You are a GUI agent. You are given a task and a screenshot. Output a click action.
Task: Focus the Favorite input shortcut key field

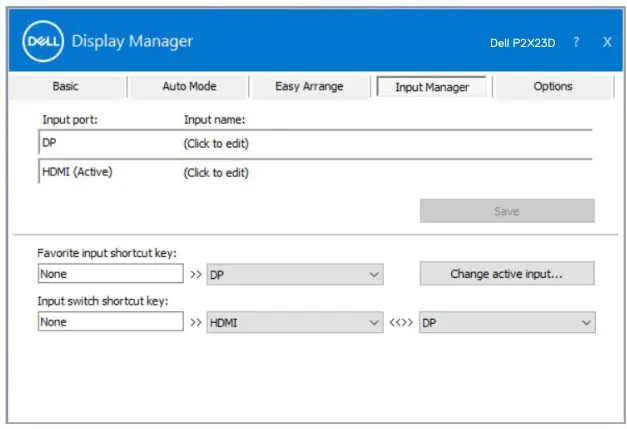110,273
